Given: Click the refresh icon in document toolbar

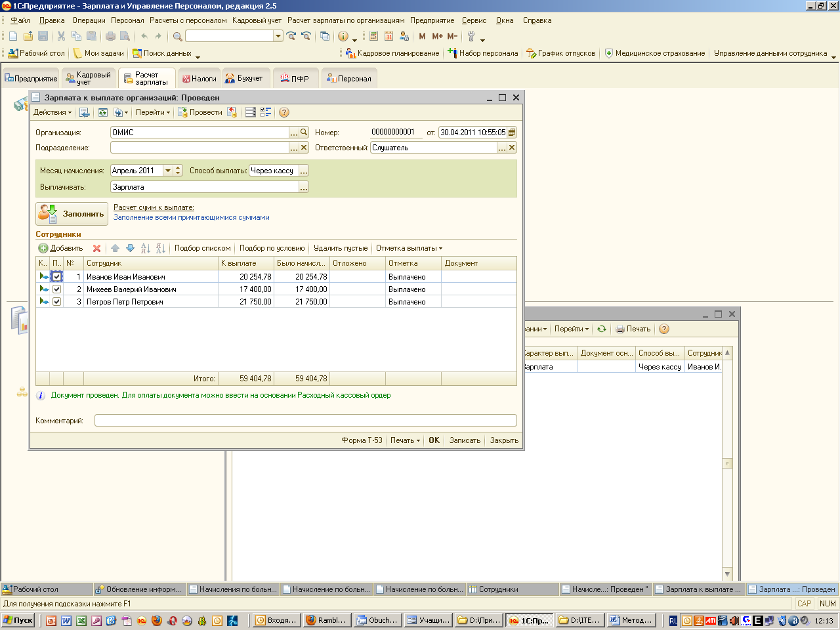Looking at the screenshot, I should tap(103, 112).
